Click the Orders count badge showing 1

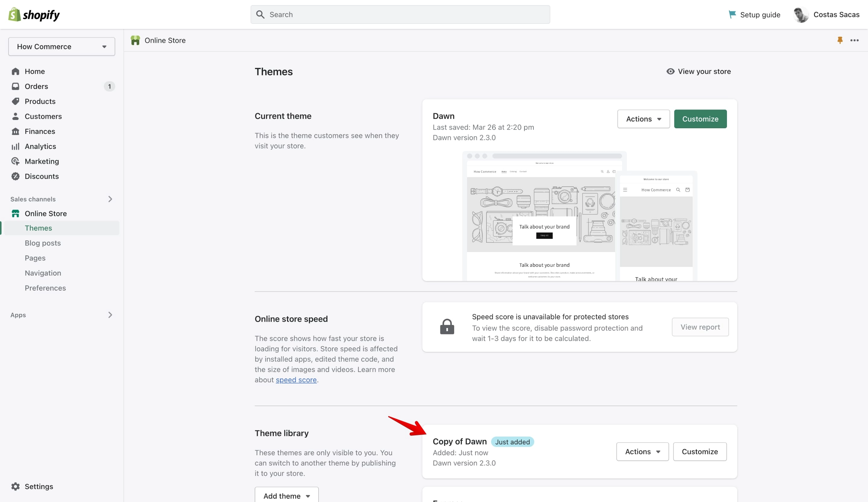[109, 86]
